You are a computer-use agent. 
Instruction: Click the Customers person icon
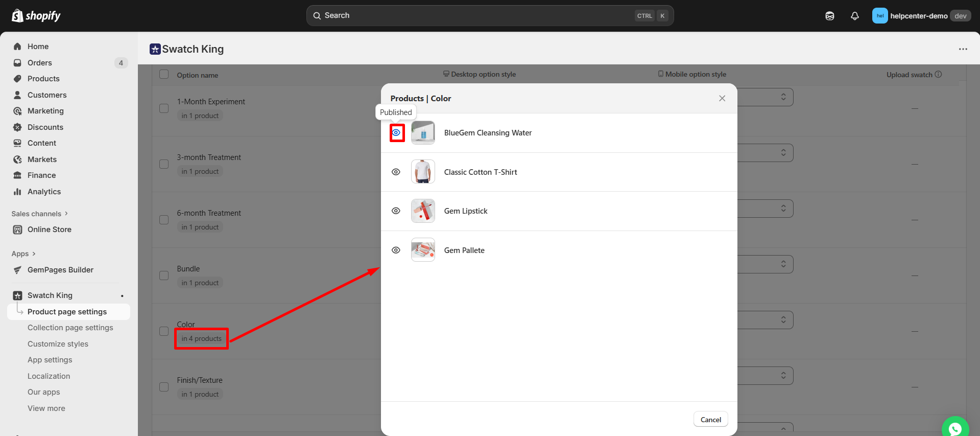tap(17, 95)
